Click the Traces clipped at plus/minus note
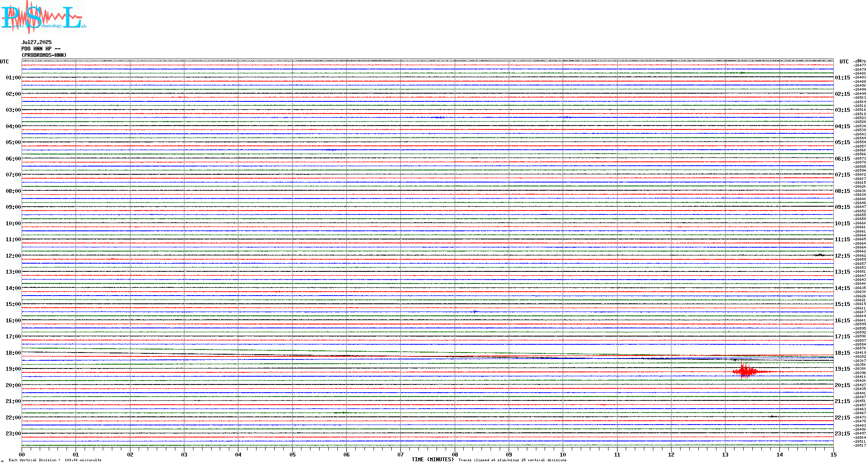The width and height of the screenshot is (868, 466). [512, 460]
